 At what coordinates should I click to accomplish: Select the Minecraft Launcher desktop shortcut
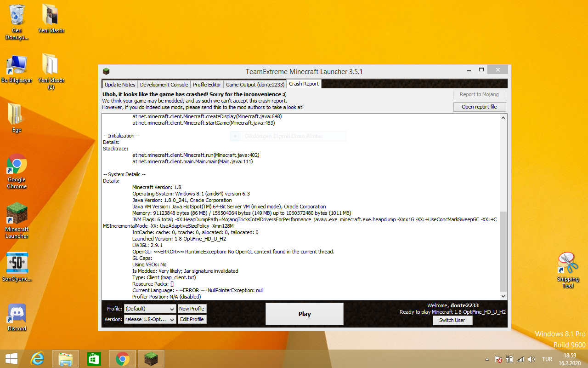coord(17,221)
